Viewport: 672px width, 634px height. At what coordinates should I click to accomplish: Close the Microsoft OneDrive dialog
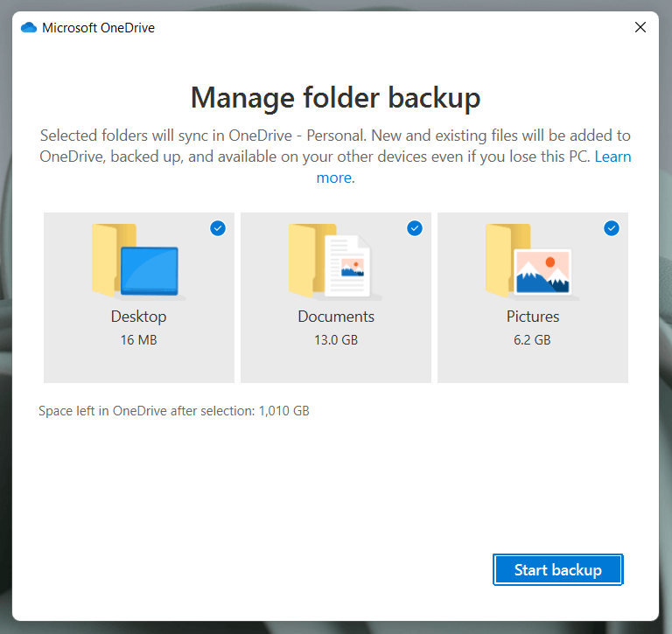[x=640, y=27]
